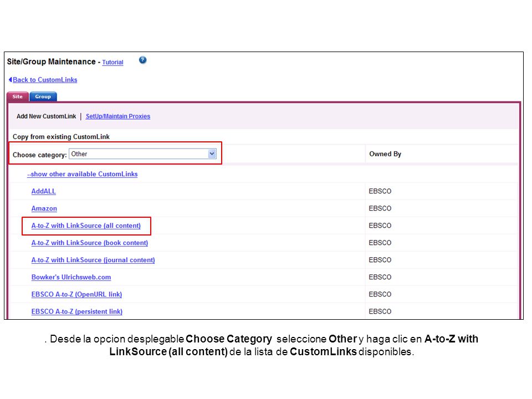Select A-to-Z with LinkSource (journal content)

93,260
